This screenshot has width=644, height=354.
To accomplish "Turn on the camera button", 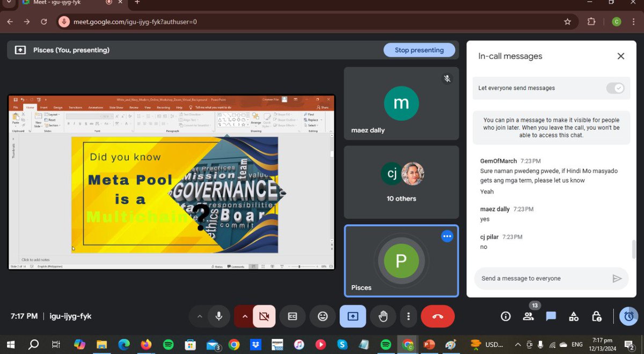I will (264, 316).
